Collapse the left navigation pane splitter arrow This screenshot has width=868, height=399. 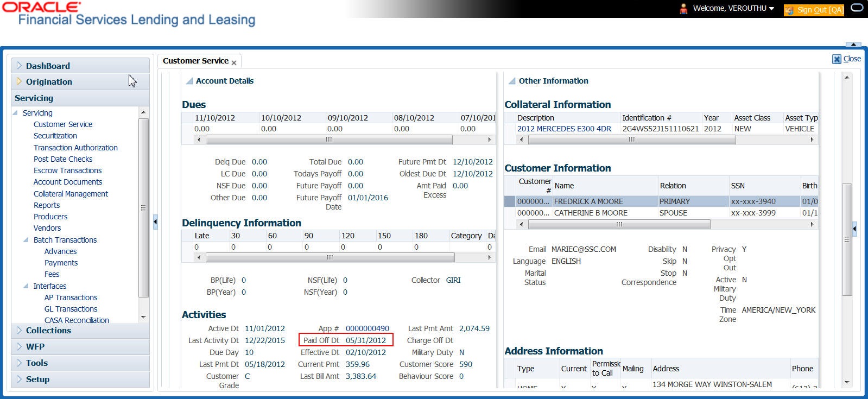pos(155,221)
